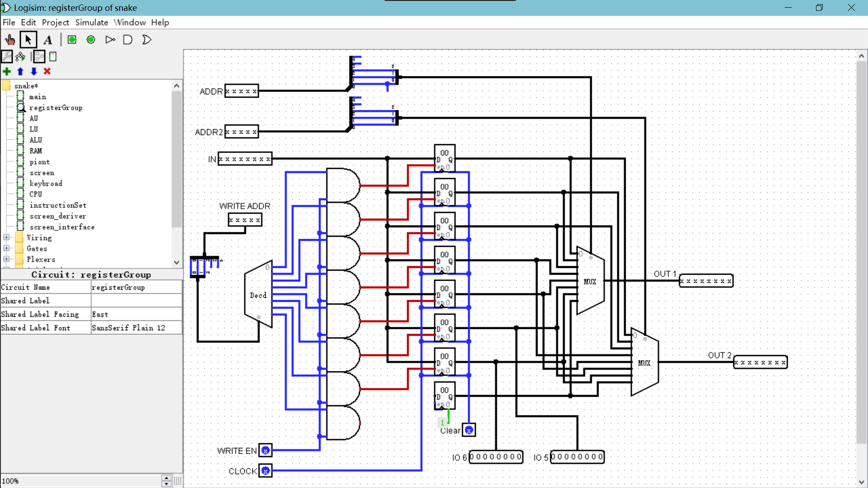Image resolution: width=868 pixels, height=488 pixels.
Task: Add a new circuit with the green plus
Action: [7, 71]
